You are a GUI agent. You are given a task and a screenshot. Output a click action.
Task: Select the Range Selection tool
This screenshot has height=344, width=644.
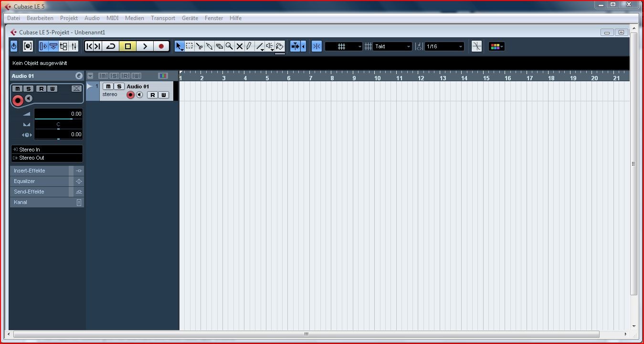tap(190, 46)
